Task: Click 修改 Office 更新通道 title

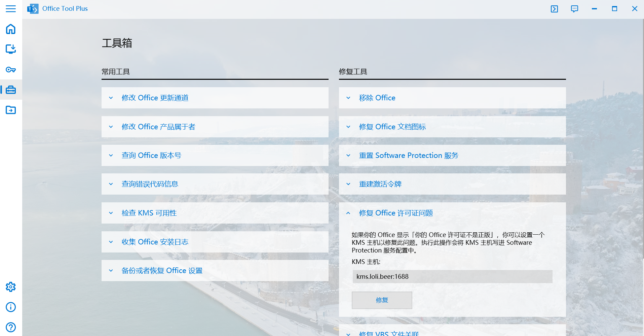Action: coord(155,98)
